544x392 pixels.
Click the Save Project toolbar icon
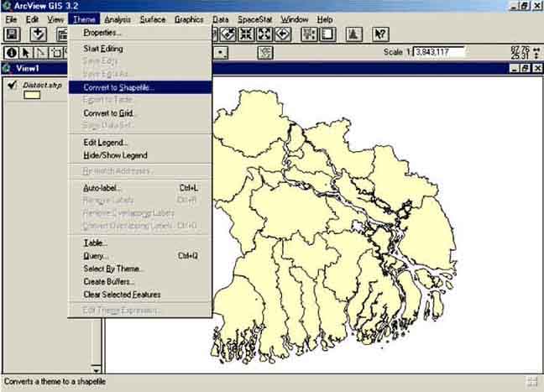click(x=12, y=34)
